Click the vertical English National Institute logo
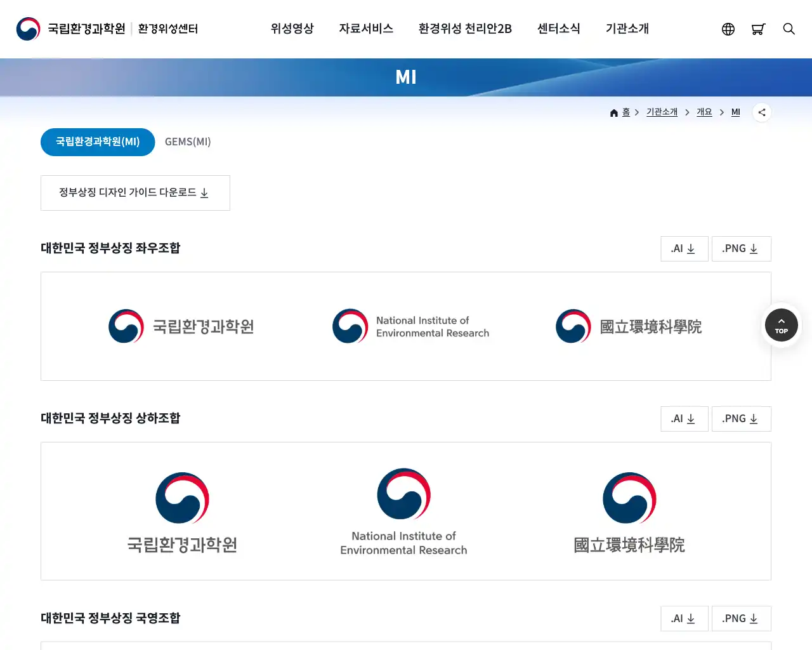 pyautogui.click(x=403, y=512)
